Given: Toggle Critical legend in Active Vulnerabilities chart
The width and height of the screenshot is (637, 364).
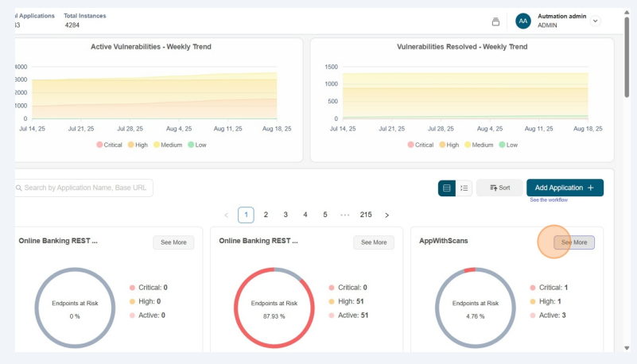Looking at the screenshot, I should [x=110, y=145].
